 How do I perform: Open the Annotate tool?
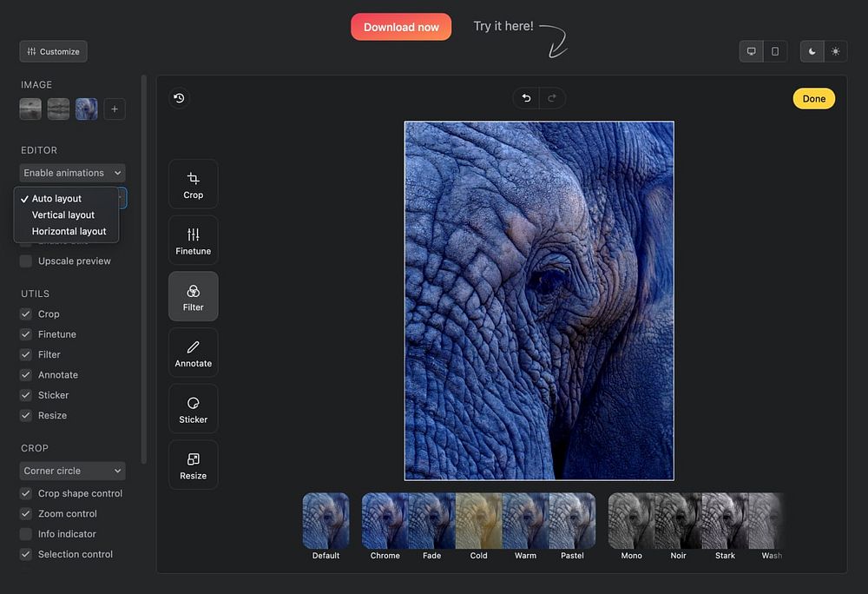[193, 353]
